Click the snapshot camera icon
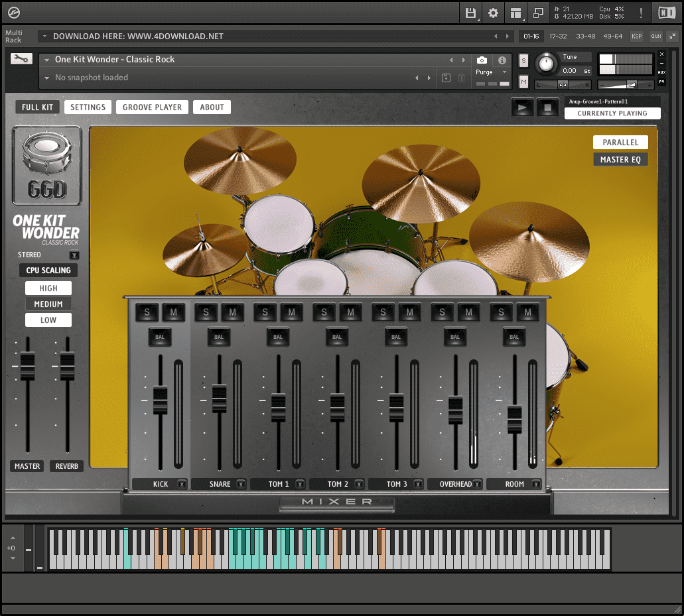This screenshot has width=684, height=616. [482, 60]
